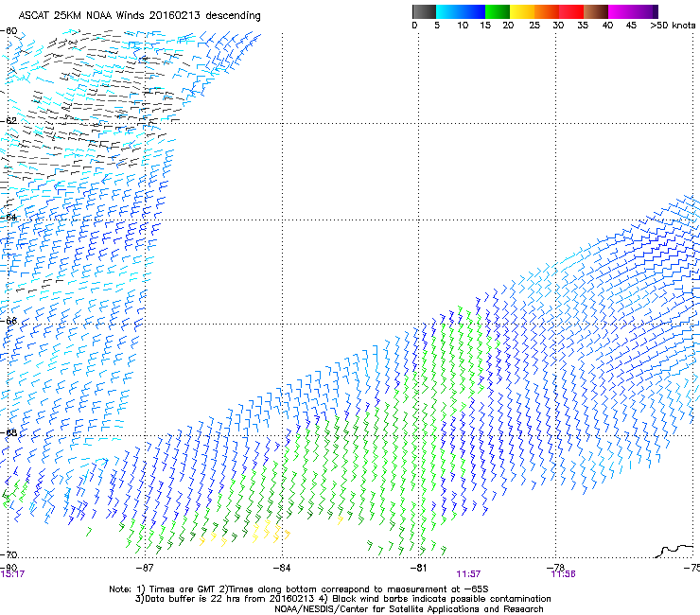Viewport: 700px width, 615px height.
Task: Click the '-81' longitude axis label
Action: [x=418, y=568]
